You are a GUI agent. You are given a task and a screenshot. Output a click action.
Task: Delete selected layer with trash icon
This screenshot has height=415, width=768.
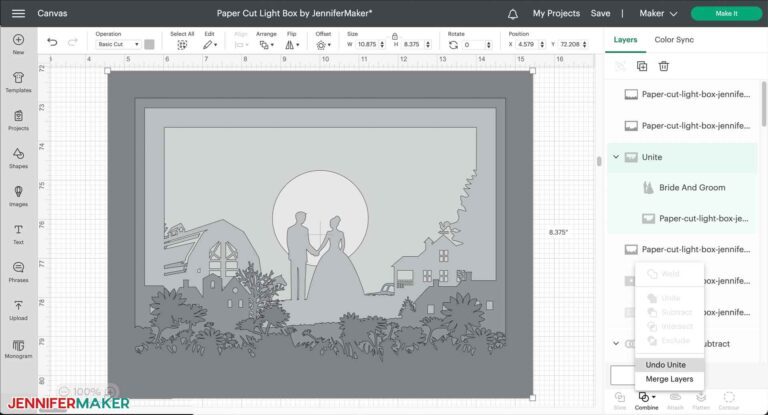click(664, 66)
